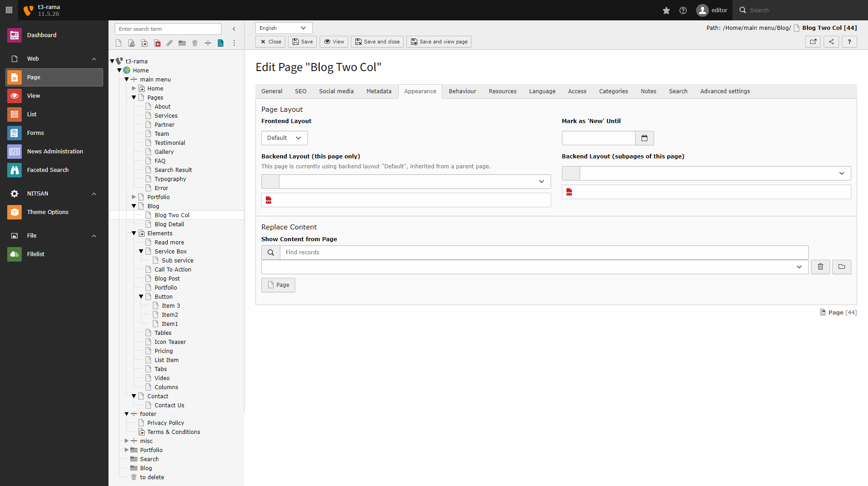868x486 pixels.
Task: Click Save and close button
Action: 377,42
